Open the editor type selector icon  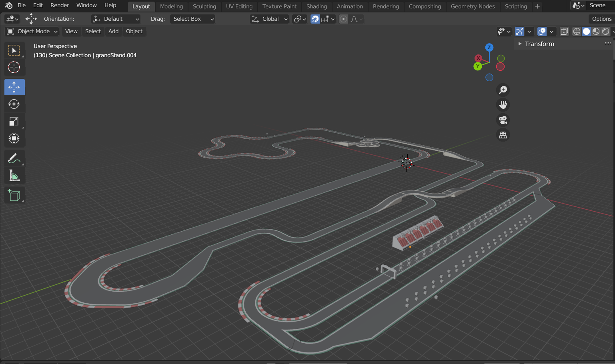pyautogui.click(x=12, y=19)
